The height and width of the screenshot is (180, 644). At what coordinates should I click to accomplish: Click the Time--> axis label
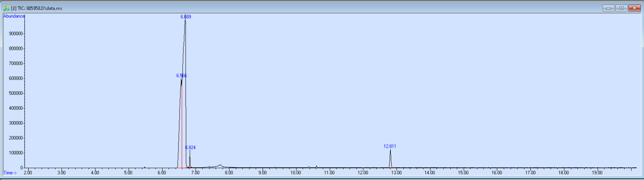(10, 173)
